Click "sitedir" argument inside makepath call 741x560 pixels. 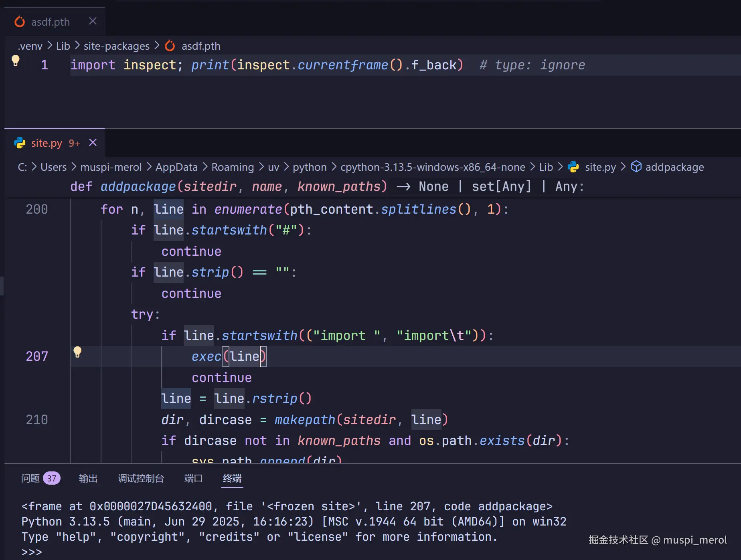point(369,420)
